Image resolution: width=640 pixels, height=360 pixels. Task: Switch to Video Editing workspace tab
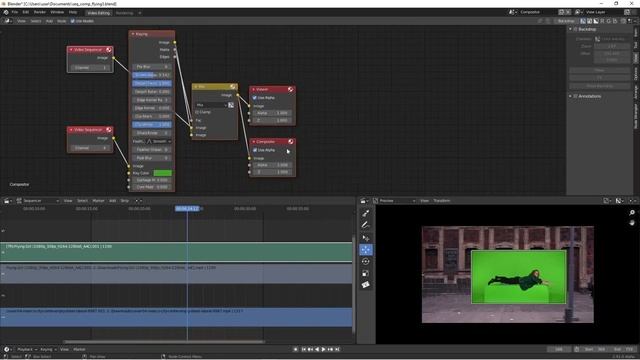[99, 13]
